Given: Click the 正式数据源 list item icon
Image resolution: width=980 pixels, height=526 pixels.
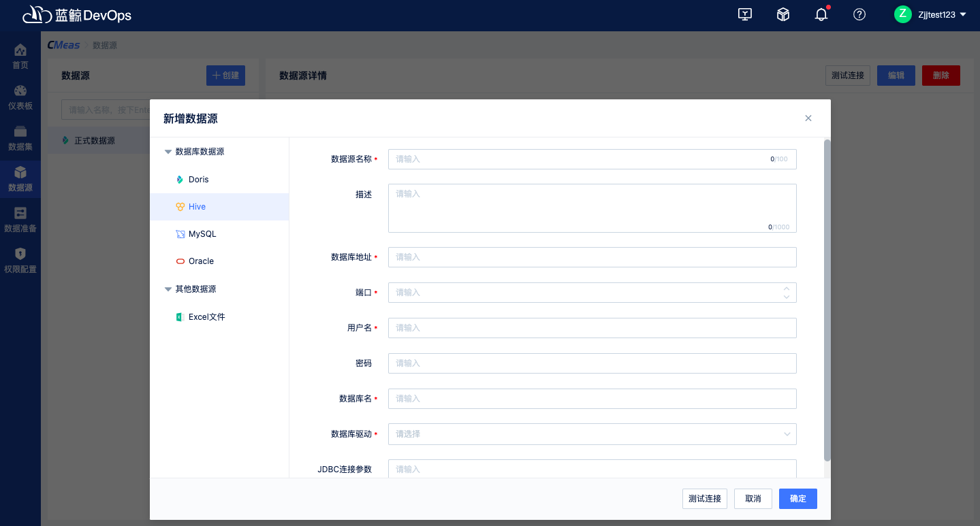Looking at the screenshot, I should coord(65,141).
